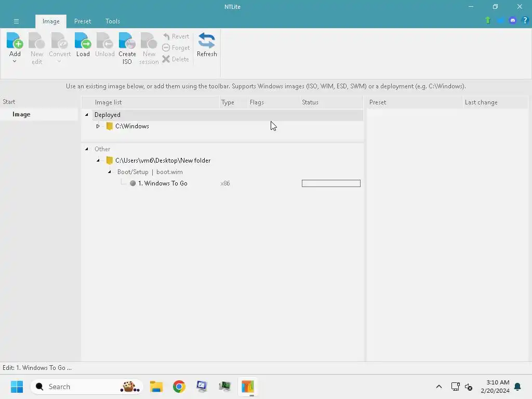Open File Explorer from taskbar
Screen dimensions: 532x399
pos(156,387)
